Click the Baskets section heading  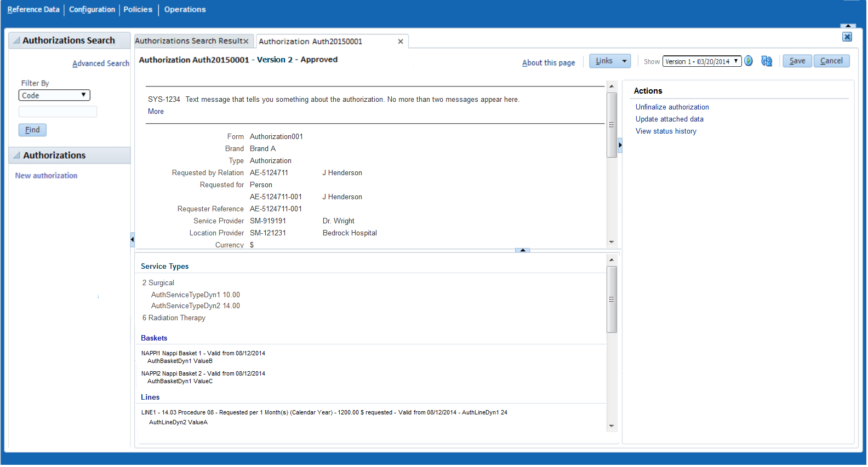[154, 338]
